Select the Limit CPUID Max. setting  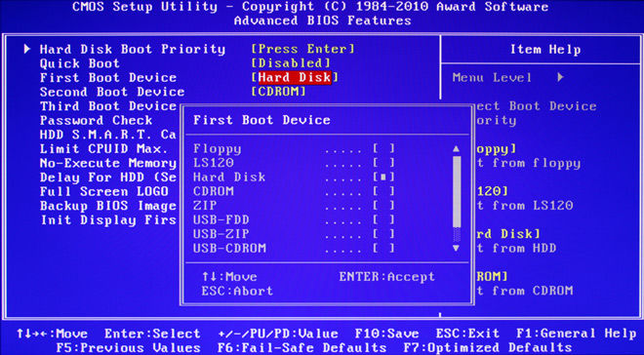pos(103,149)
